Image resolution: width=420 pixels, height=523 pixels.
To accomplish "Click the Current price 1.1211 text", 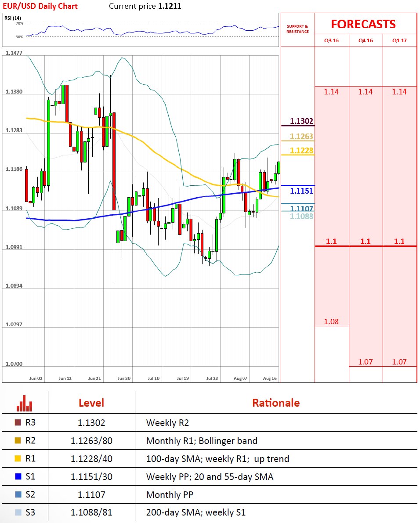I will 145,6.
